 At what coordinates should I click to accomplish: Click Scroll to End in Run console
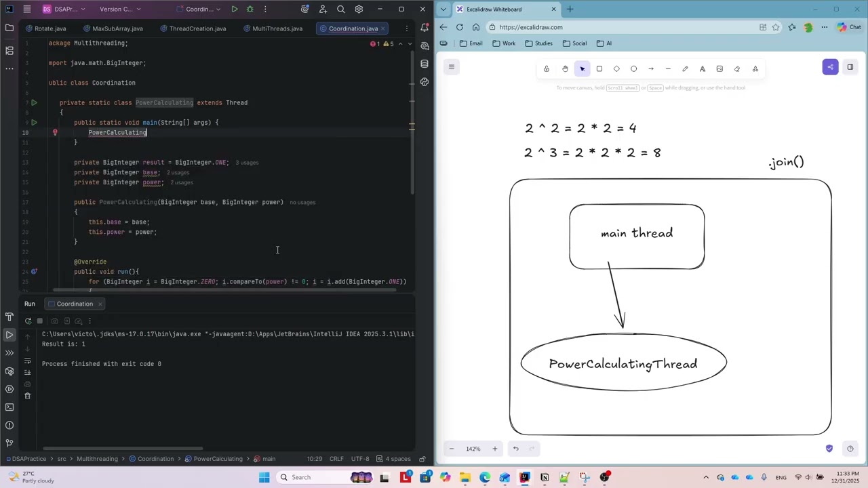[x=28, y=372]
